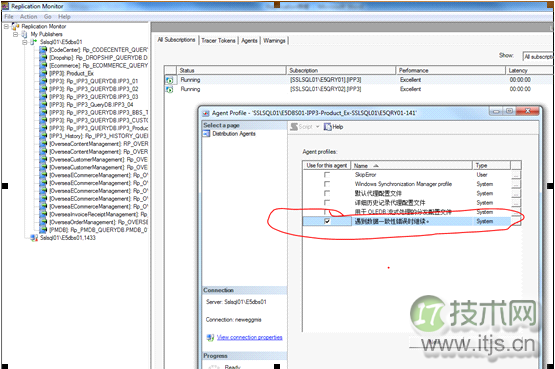Switch to the Agents tab

[249, 41]
